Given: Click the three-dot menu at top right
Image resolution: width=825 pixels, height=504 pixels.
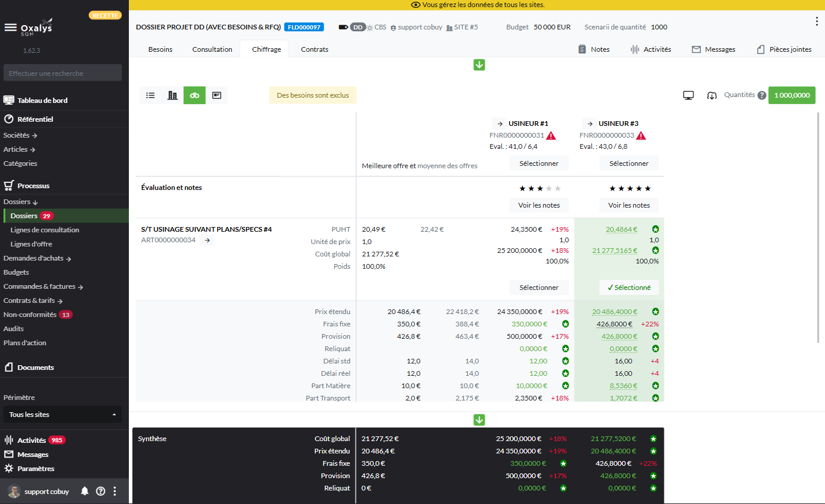Looking at the screenshot, I should coord(816,22).
